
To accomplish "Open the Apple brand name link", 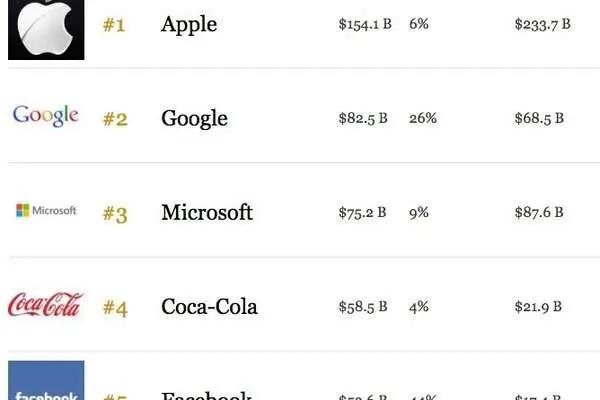I will (189, 24).
